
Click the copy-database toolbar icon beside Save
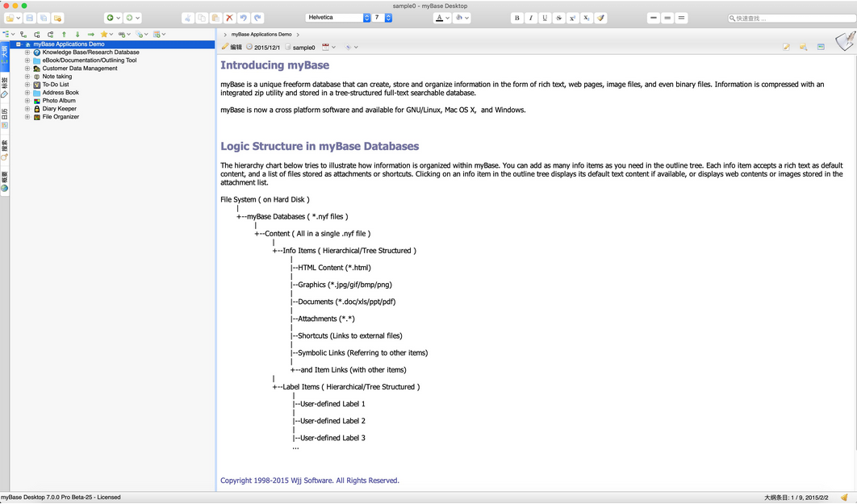[44, 18]
